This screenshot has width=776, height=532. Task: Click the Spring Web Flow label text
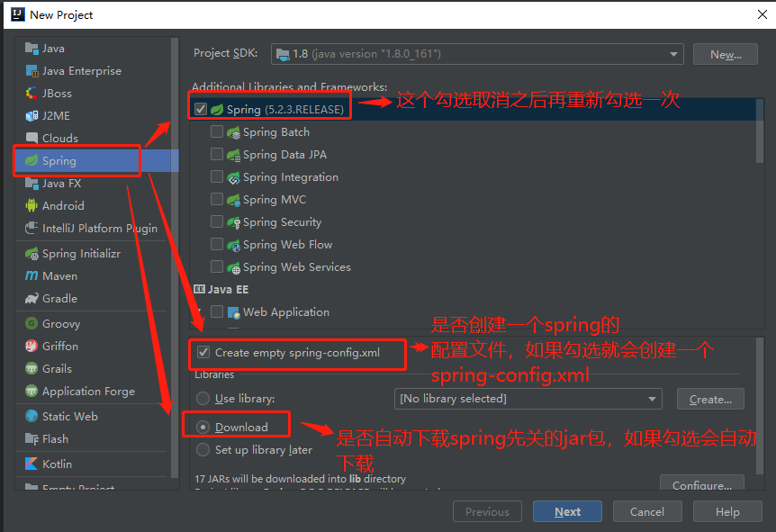287,245
